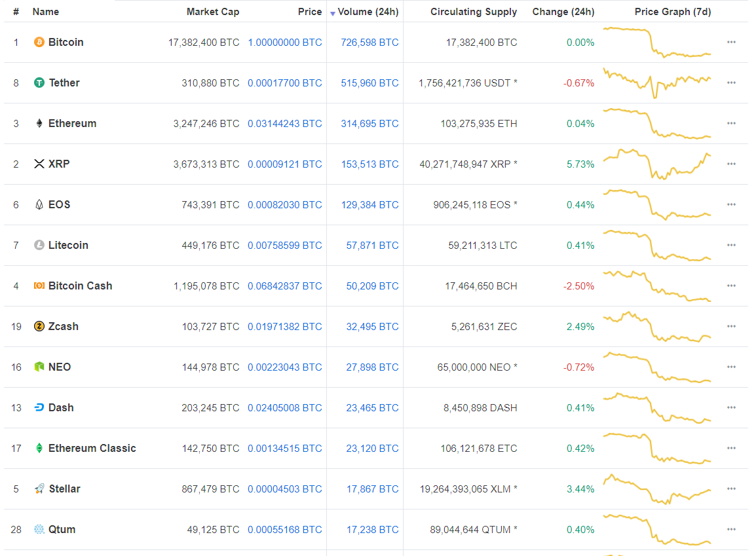
Task: Click Tether's 515,960 BTC volume link
Action: (369, 83)
